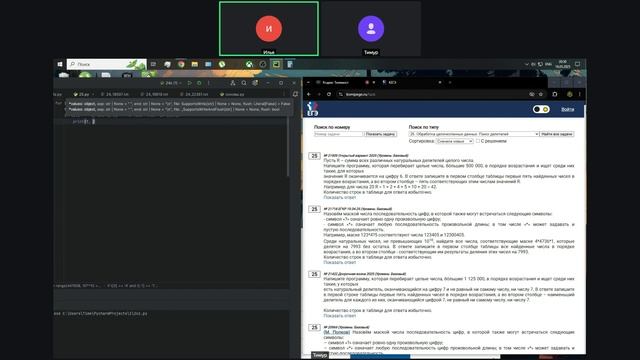
Task: Show answer for the first task 25
Action: pos(340,197)
